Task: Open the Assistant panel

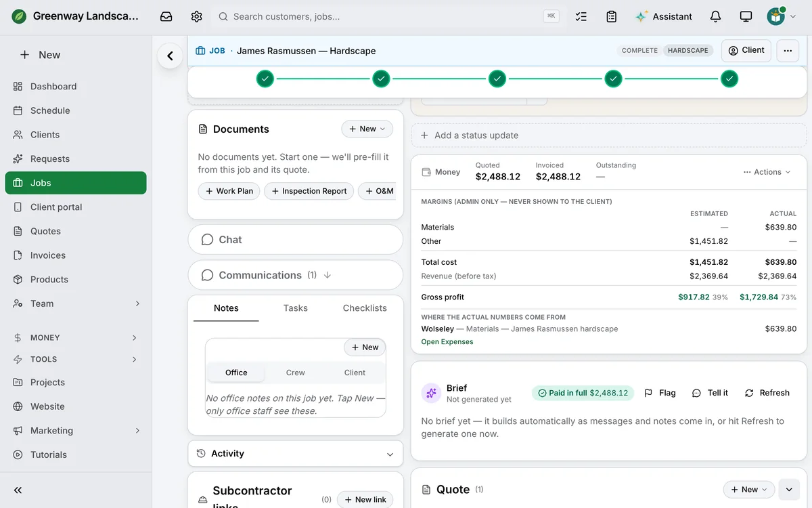Action: 664,16
